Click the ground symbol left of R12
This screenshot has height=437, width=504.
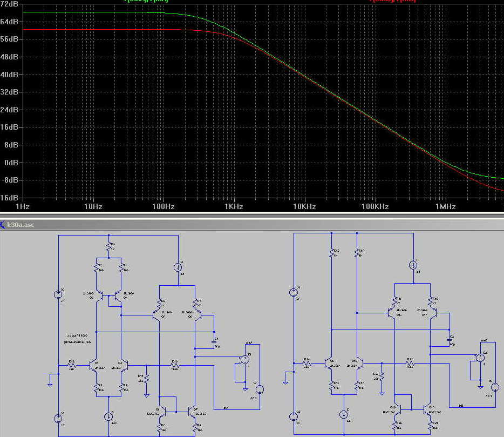point(50,385)
